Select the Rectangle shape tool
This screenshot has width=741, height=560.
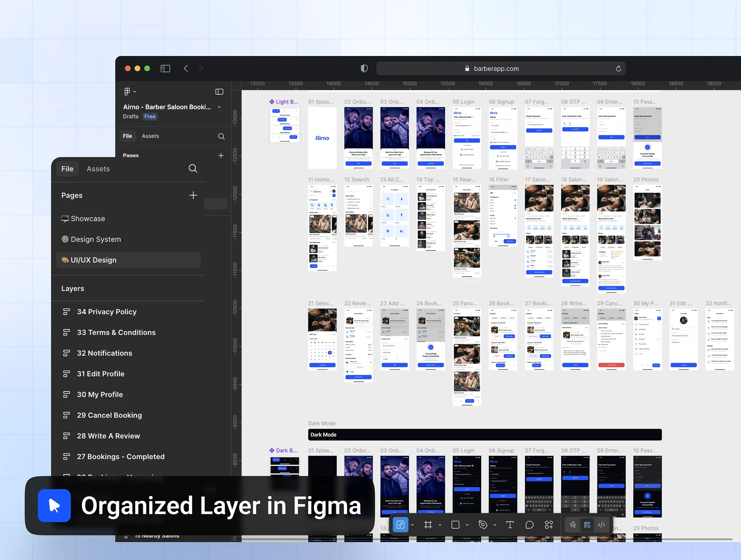(x=455, y=525)
